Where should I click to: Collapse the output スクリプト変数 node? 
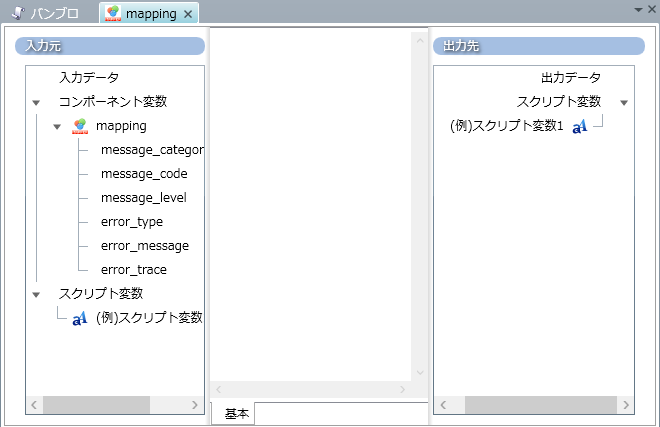[x=623, y=102]
